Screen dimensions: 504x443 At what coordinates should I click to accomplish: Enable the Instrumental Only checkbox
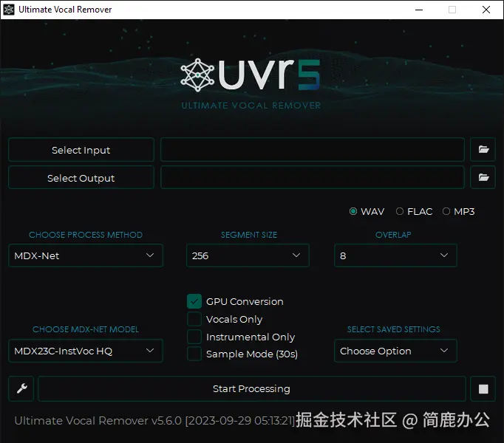(x=194, y=337)
